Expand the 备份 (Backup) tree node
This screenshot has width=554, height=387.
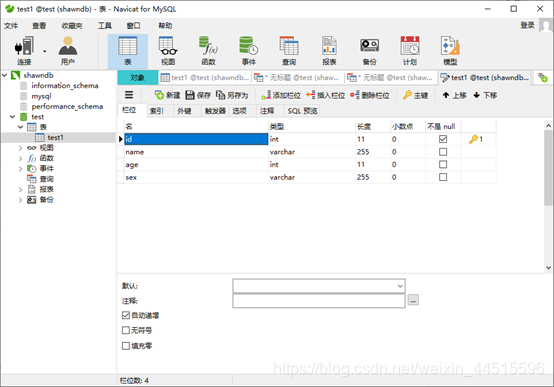click(20, 200)
